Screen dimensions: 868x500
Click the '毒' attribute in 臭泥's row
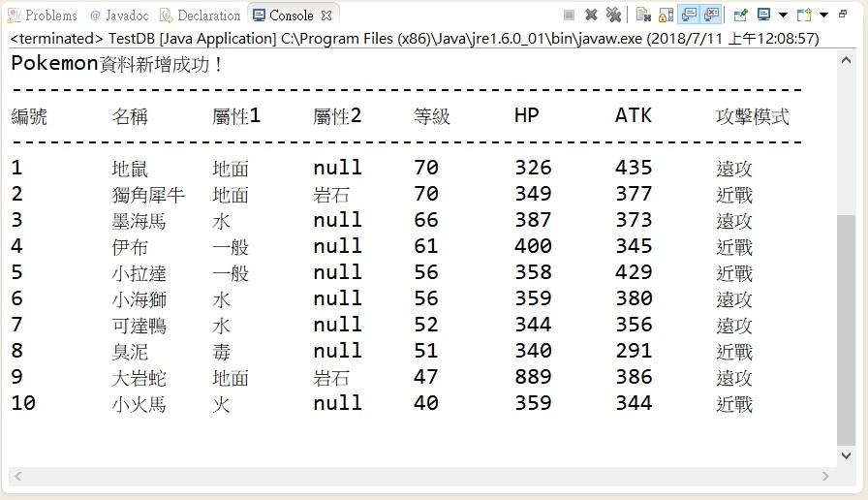click(x=222, y=352)
